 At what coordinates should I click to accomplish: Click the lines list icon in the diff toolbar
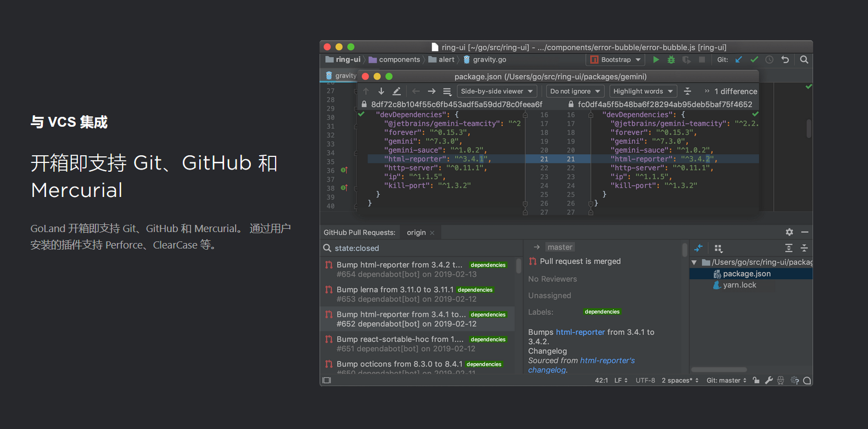pyautogui.click(x=447, y=91)
